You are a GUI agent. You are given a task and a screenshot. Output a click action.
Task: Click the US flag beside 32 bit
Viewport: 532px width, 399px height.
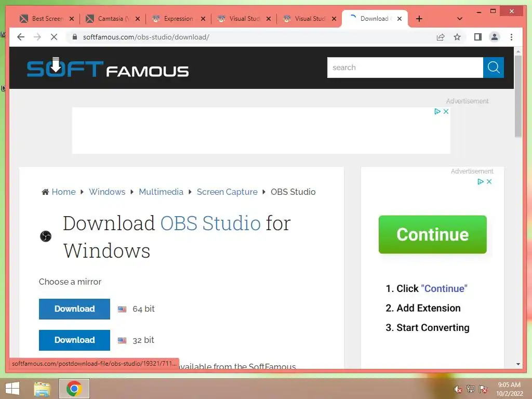pyautogui.click(x=122, y=340)
